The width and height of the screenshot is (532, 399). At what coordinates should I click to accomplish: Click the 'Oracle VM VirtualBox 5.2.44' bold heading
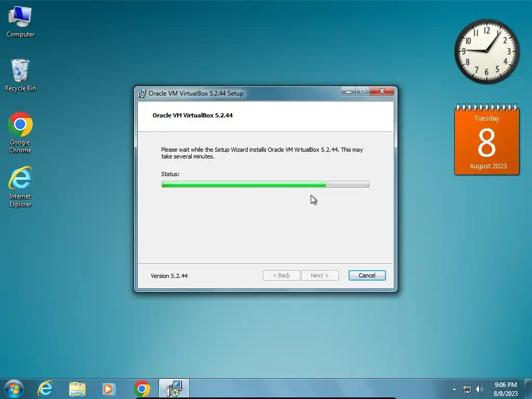(x=192, y=115)
